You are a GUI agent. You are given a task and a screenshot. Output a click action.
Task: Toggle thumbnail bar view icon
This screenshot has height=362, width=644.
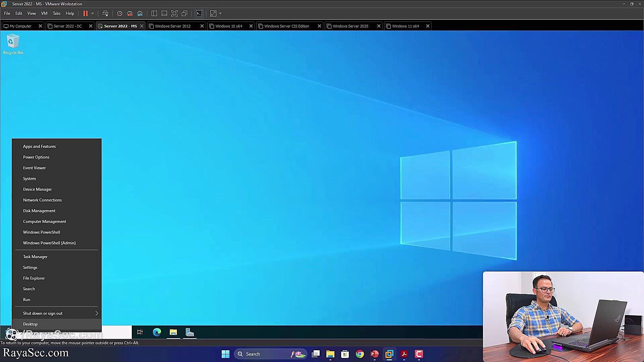tap(164, 13)
